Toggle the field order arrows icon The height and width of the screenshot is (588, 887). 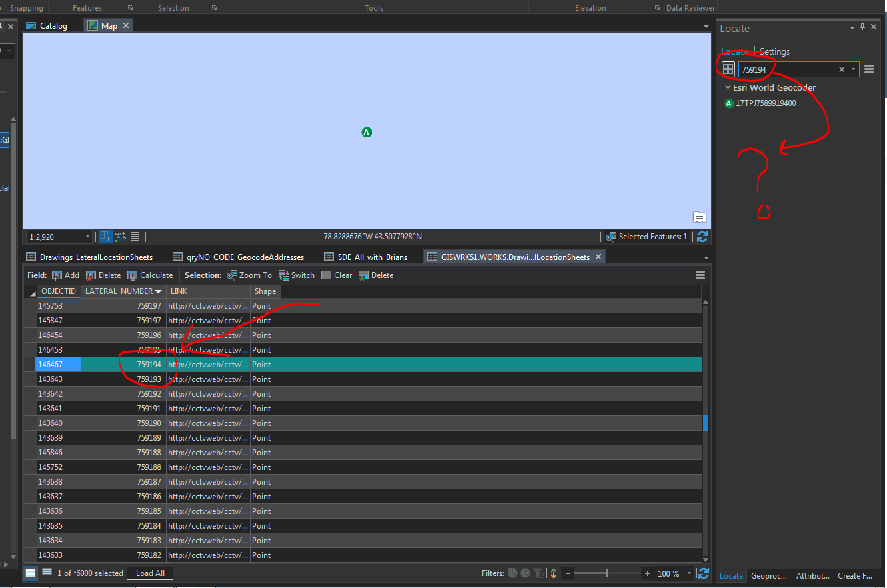tap(554, 573)
